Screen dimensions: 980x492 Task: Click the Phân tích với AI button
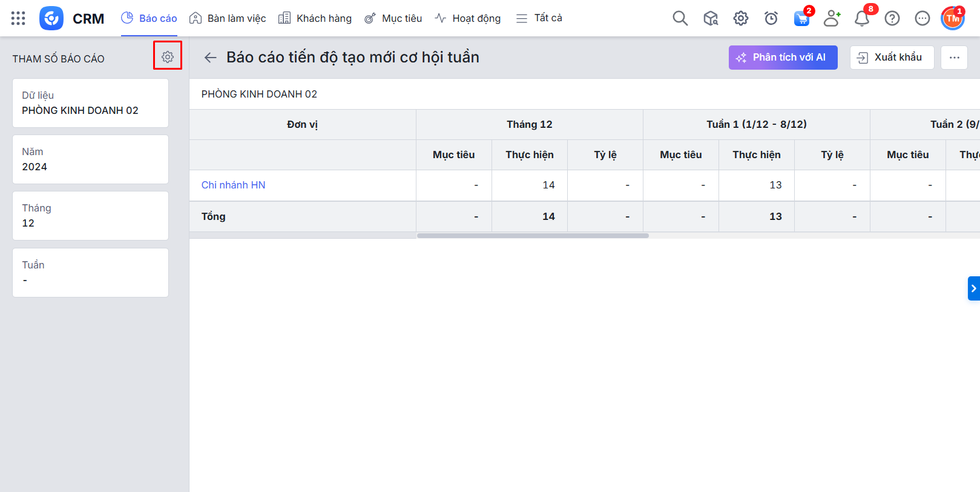click(x=782, y=58)
